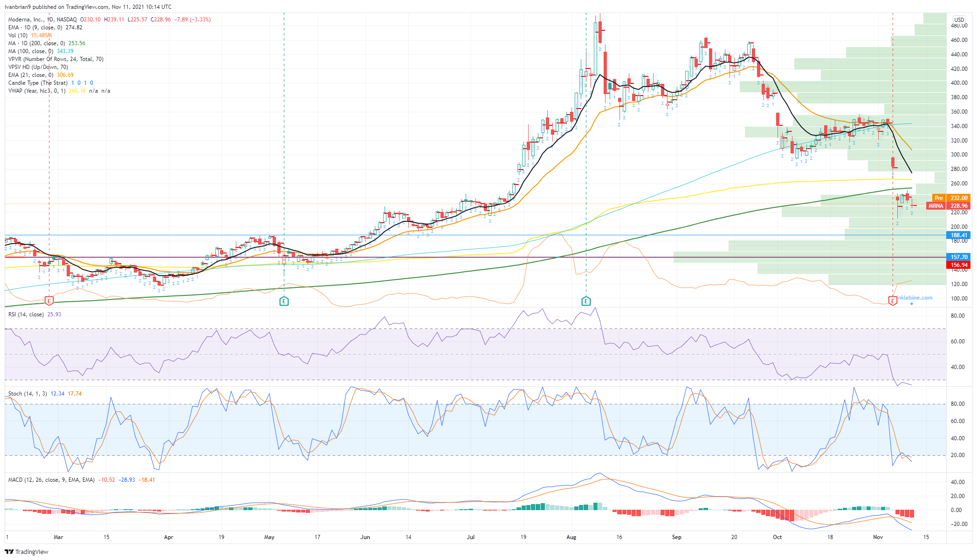Click the Stoch (14, 1, 3) pane title
977x560 pixels.
[28, 394]
